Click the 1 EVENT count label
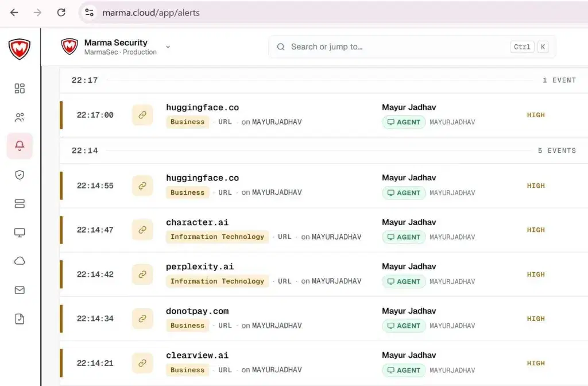The height and width of the screenshot is (386, 588). (559, 80)
